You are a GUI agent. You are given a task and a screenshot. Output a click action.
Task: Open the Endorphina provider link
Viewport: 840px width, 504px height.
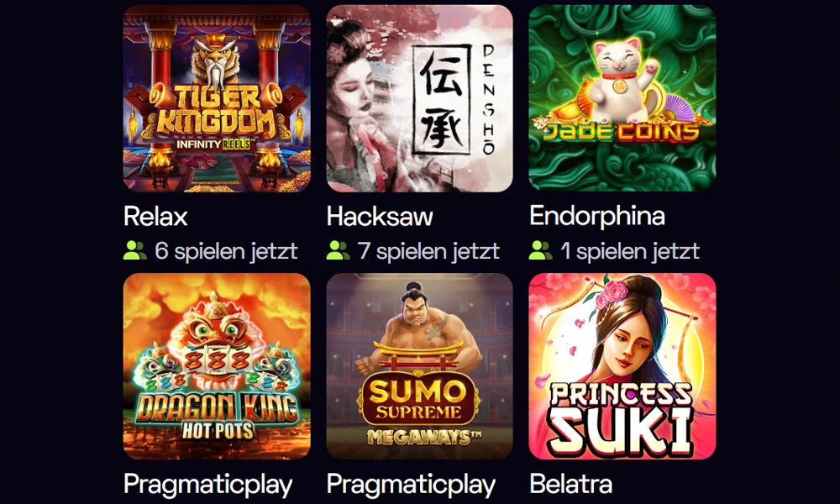596,217
